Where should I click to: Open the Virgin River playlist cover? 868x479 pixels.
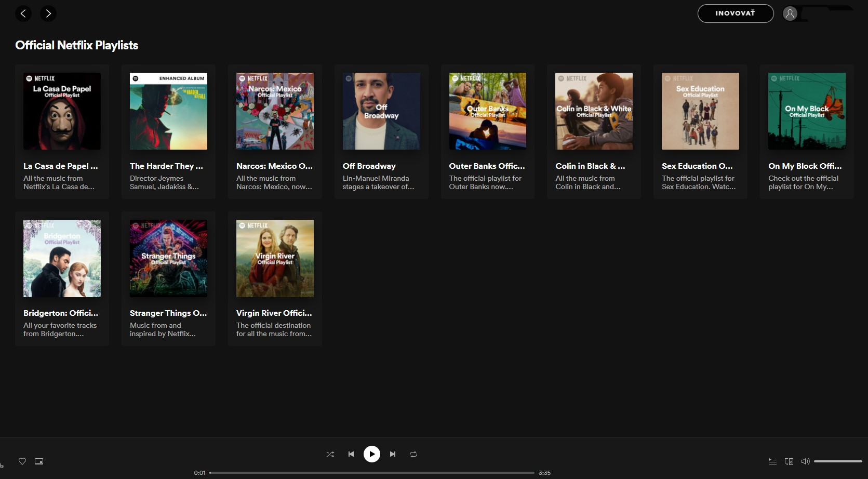275,258
